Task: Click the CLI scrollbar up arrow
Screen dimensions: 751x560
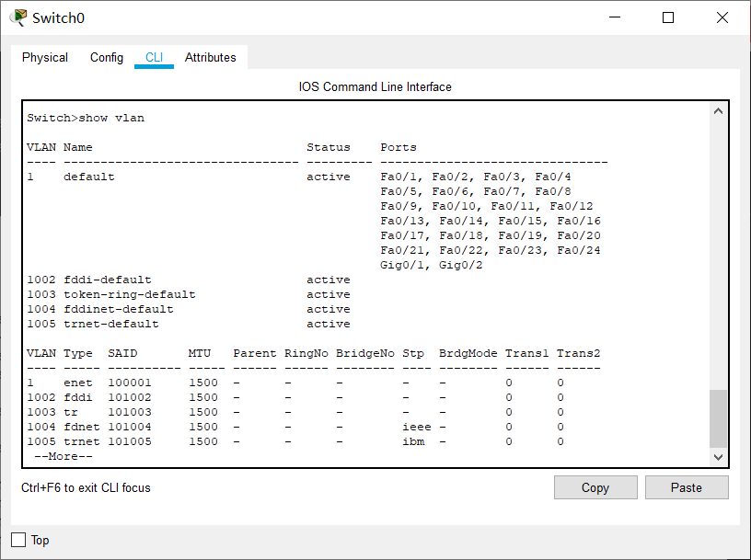Action: click(x=718, y=111)
